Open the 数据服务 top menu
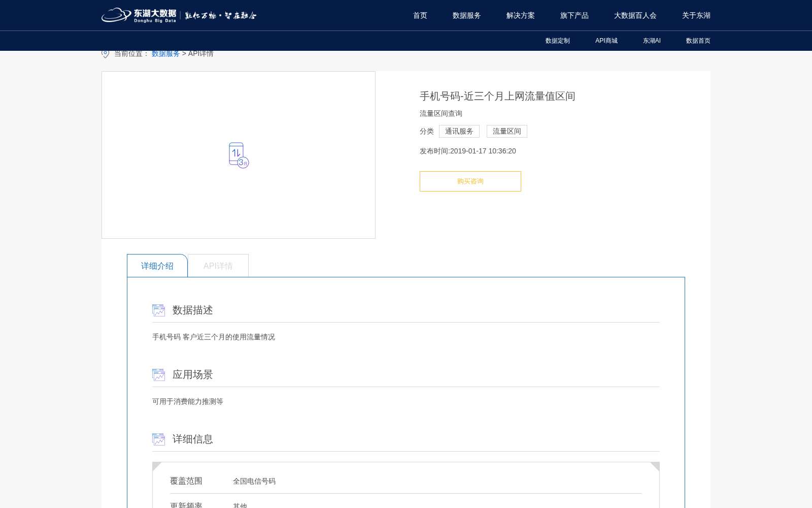812x508 pixels. pos(467,15)
